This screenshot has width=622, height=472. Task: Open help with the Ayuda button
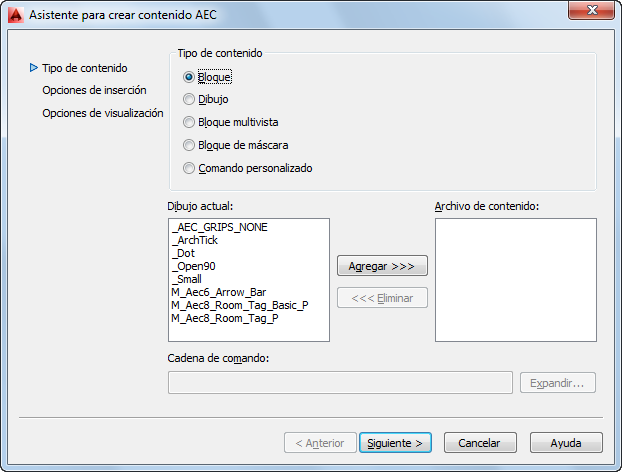point(566,443)
